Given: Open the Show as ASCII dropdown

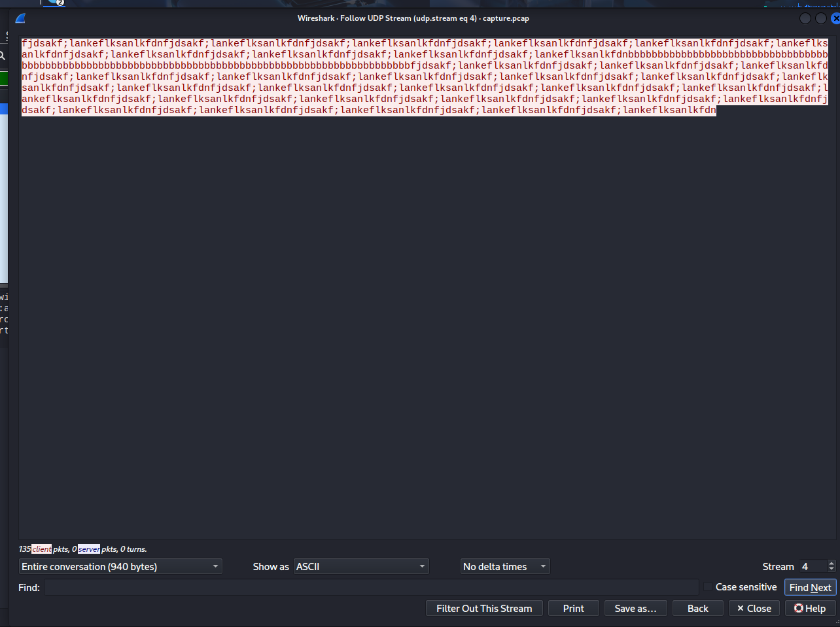Looking at the screenshot, I should pyautogui.click(x=361, y=566).
